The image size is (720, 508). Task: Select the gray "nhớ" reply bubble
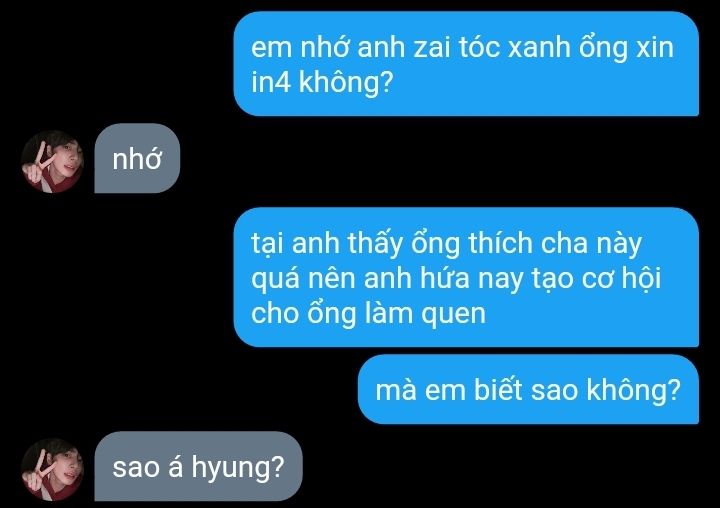[x=137, y=158]
